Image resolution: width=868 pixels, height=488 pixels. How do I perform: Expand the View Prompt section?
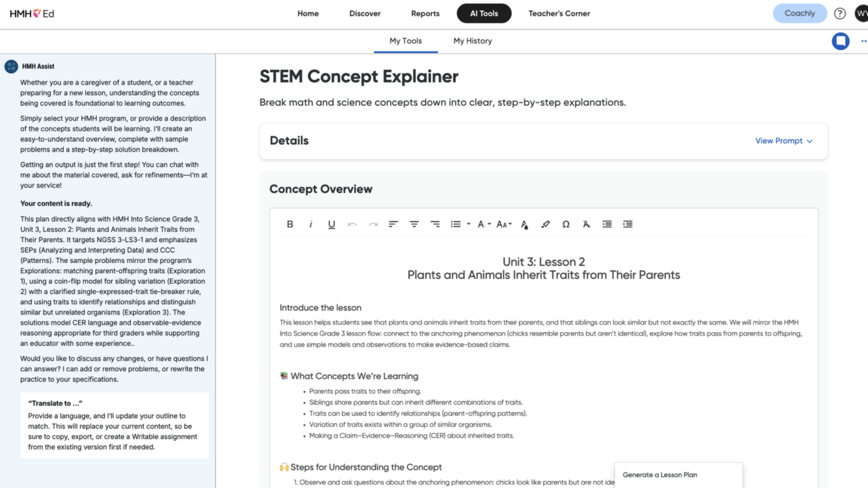(784, 140)
